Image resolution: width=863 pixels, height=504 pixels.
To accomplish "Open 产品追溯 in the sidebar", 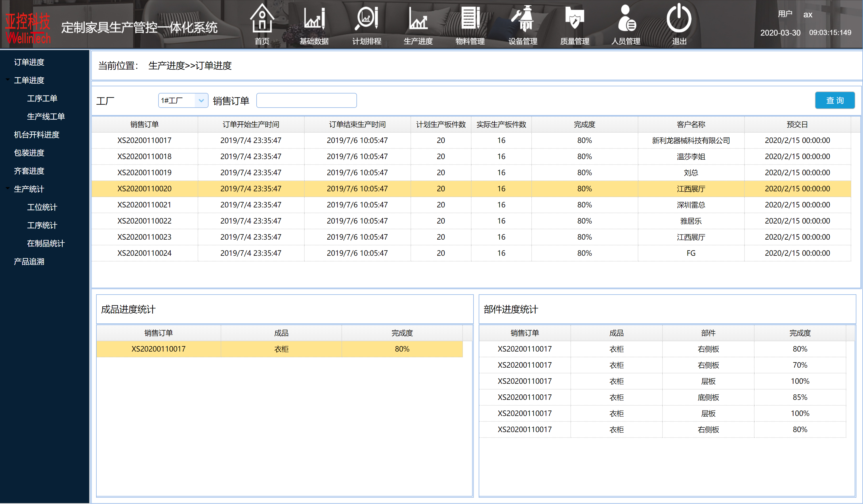I will point(29,261).
